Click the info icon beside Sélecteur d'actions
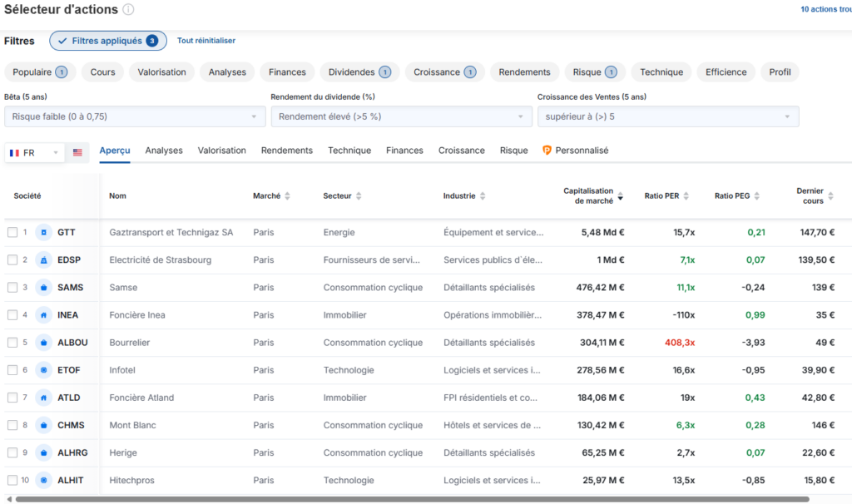The width and height of the screenshot is (852, 504). [x=128, y=9]
